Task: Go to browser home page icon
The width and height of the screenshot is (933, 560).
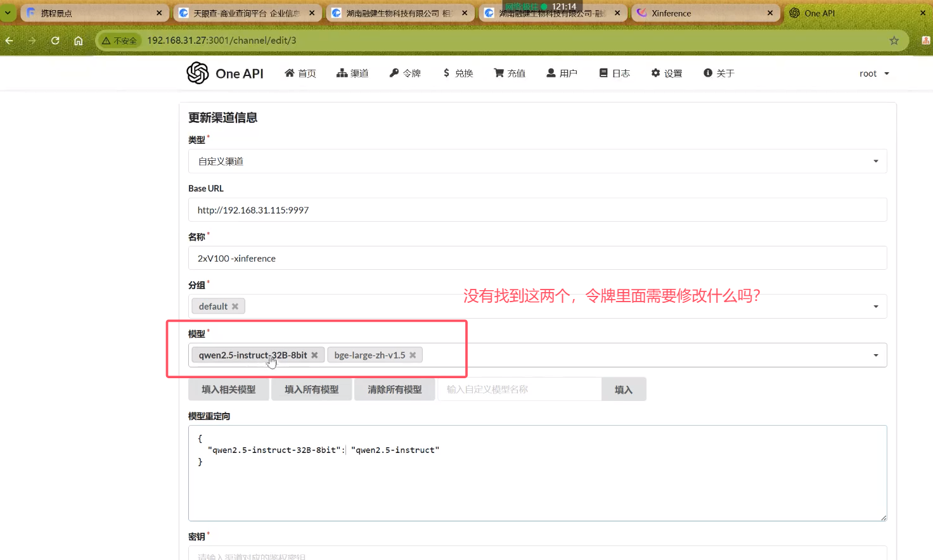Action: tap(79, 41)
